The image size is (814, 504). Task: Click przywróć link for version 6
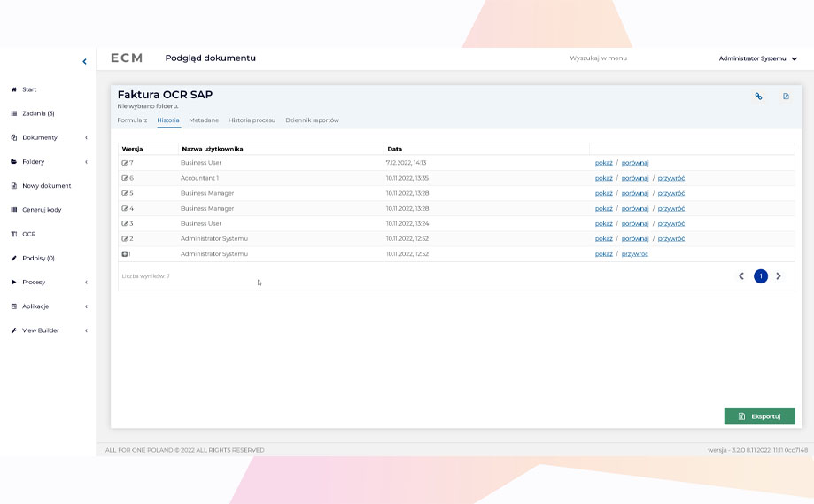[671, 178]
